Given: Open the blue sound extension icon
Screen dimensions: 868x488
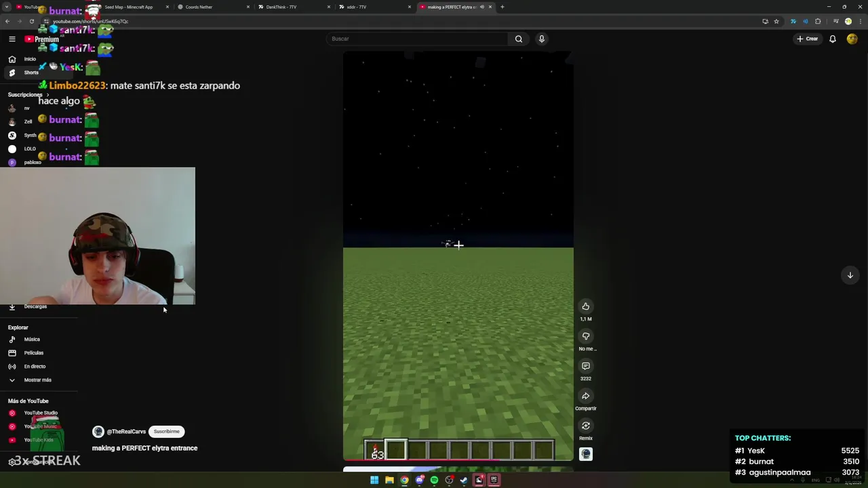Looking at the screenshot, I should [805, 21].
